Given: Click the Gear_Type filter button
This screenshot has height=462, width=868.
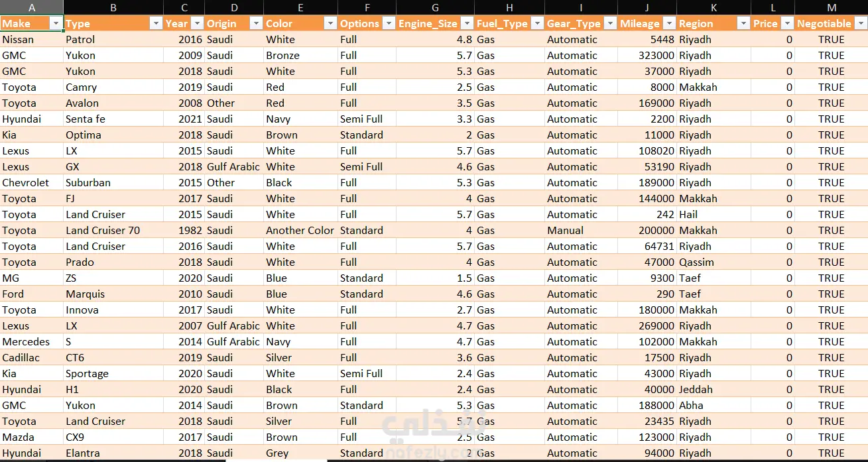Looking at the screenshot, I should (x=610, y=23).
